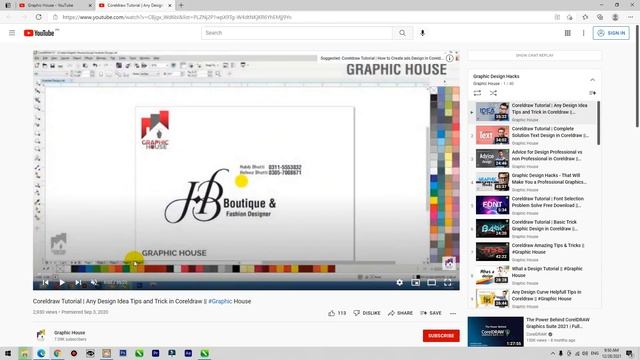
Task: Toggle shuffle playlist
Action: pos(493,93)
